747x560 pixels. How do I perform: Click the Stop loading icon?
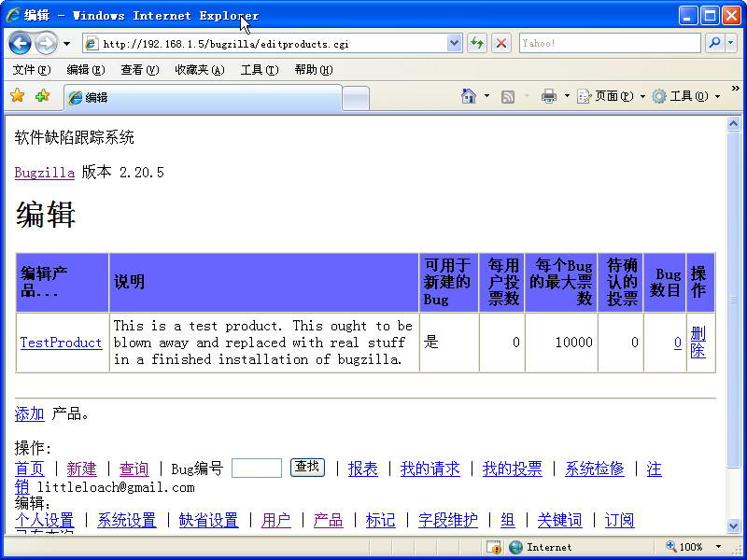point(501,44)
